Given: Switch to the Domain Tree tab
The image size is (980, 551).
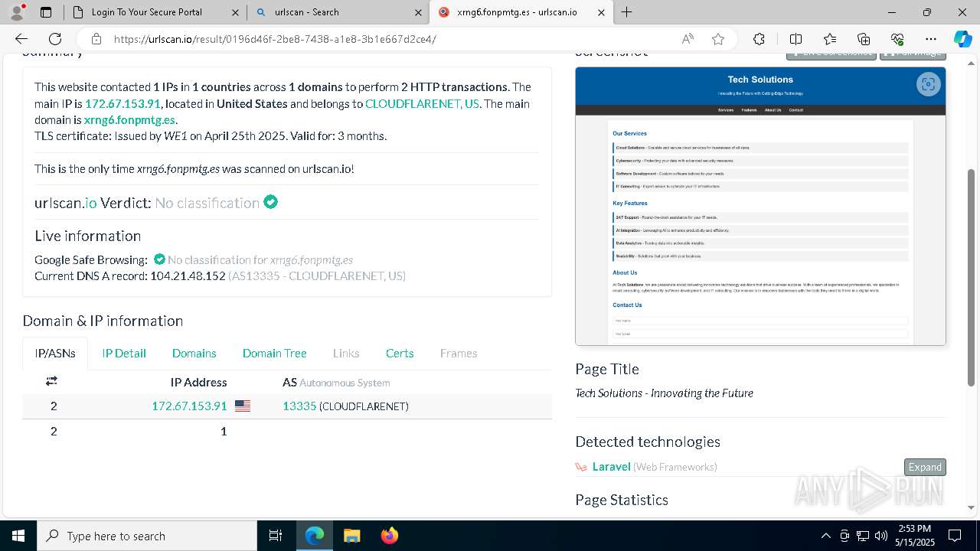Looking at the screenshot, I should (275, 353).
